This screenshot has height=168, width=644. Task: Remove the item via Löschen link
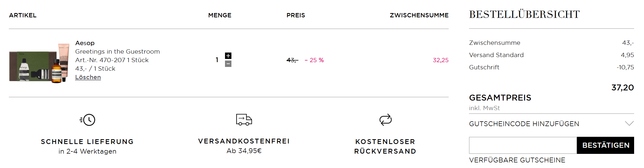(88, 77)
